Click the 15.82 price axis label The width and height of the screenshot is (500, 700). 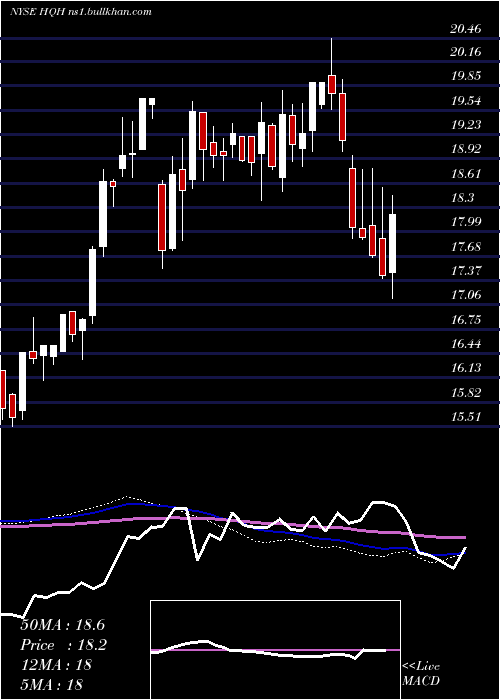(466, 392)
